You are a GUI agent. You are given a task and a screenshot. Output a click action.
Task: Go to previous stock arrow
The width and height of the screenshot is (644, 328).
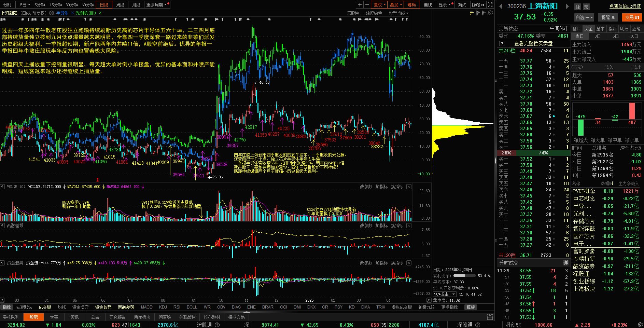click(501, 6)
